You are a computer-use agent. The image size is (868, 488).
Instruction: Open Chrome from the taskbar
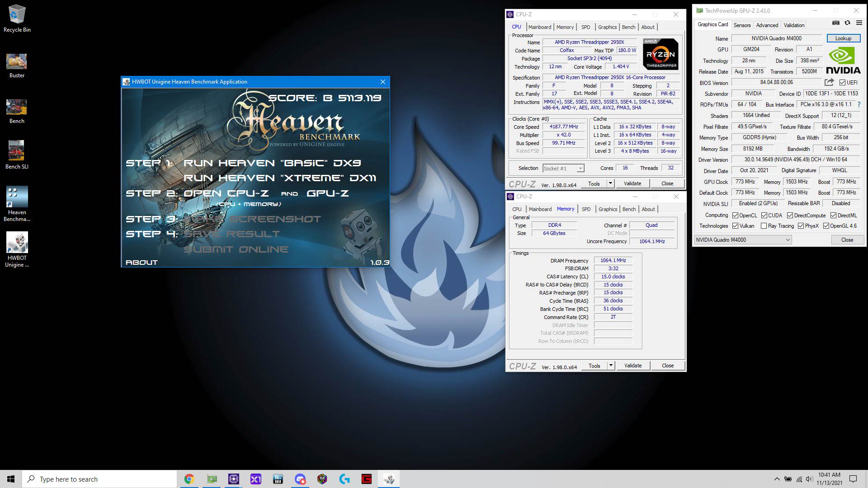point(189,479)
